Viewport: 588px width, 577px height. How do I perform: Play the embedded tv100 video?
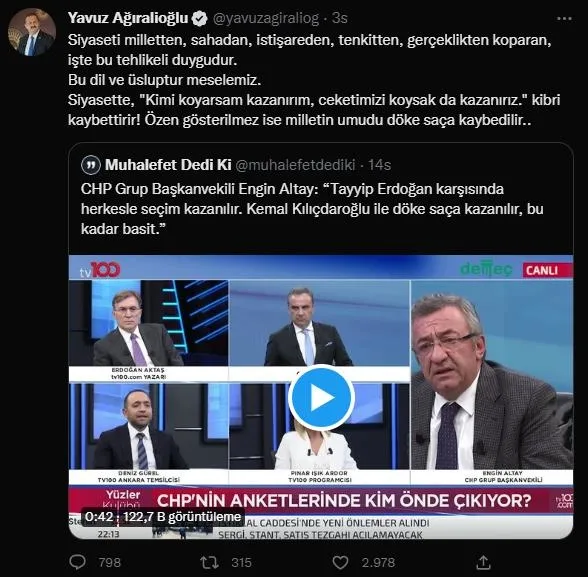tap(321, 397)
